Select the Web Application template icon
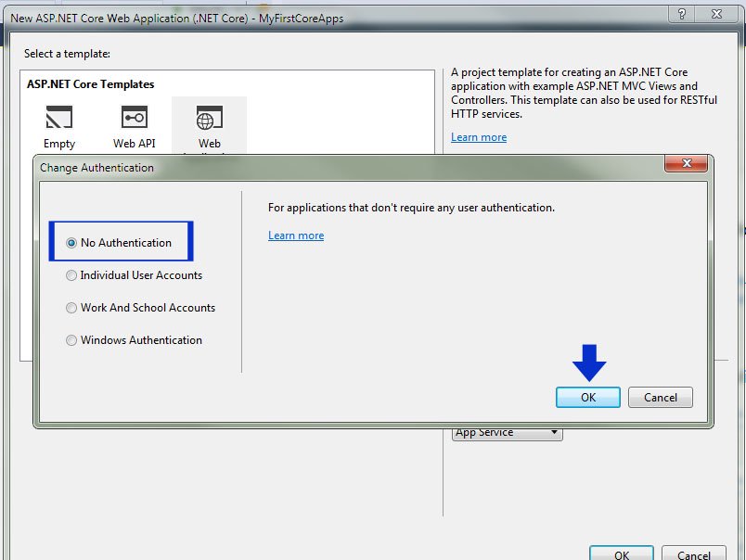The width and height of the screenshot is (746, 560). [210, 118]
